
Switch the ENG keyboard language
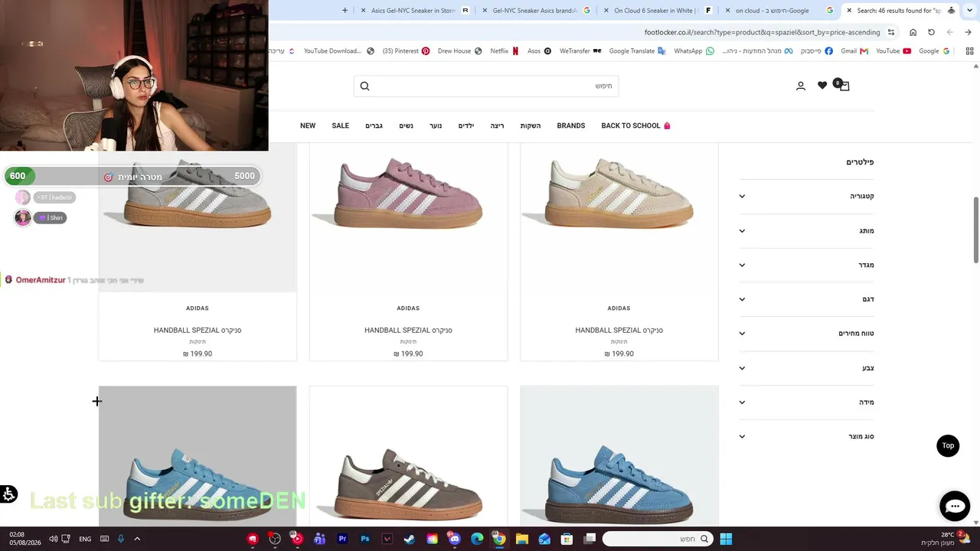[85, 539]
